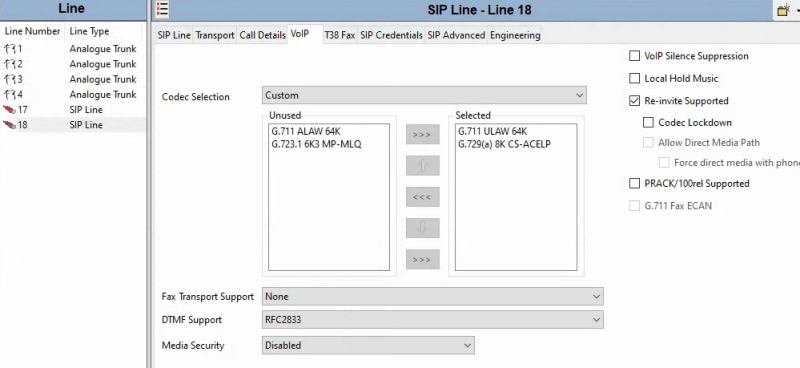Select SIP Line type text for line 17
Screen dimensions: 800x368
[x=86, y=110]
